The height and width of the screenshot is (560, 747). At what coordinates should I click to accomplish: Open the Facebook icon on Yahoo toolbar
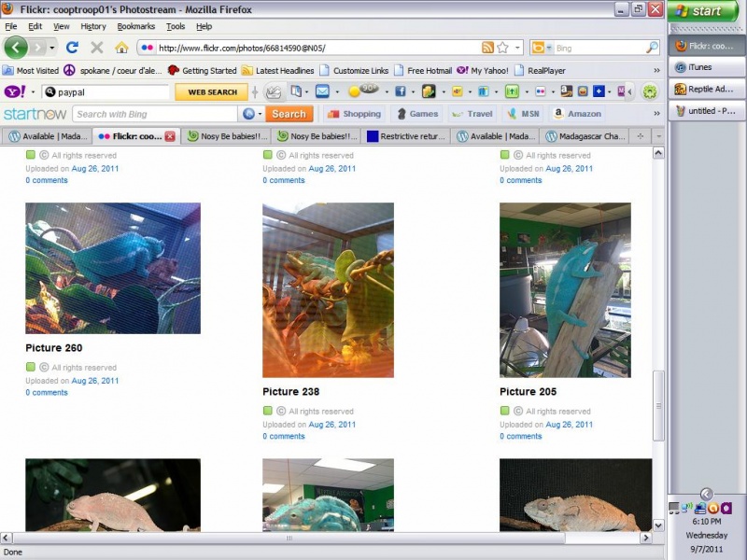401,91
